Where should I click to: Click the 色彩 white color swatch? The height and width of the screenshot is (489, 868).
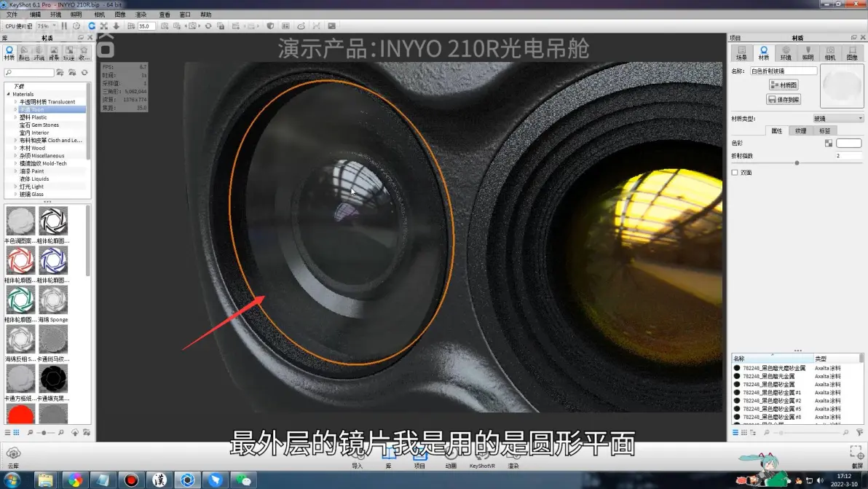848,143
